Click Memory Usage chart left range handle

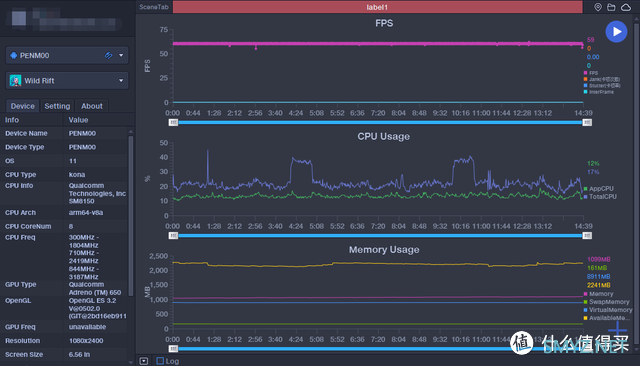click(173, 348)
